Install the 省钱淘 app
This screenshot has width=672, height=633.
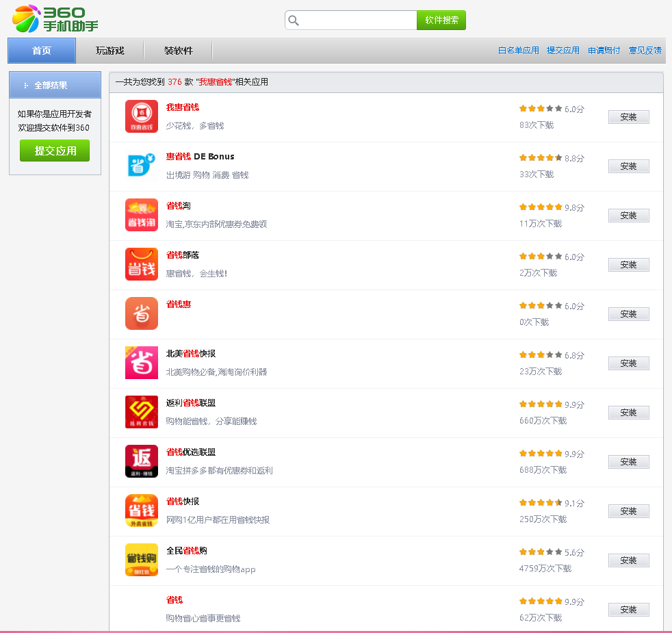pos(628,215)
